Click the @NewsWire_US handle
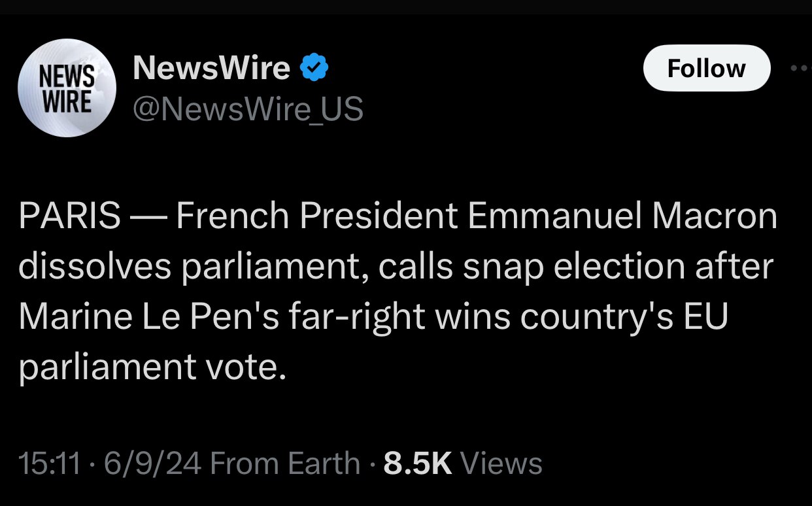 (x=248, y=109)
